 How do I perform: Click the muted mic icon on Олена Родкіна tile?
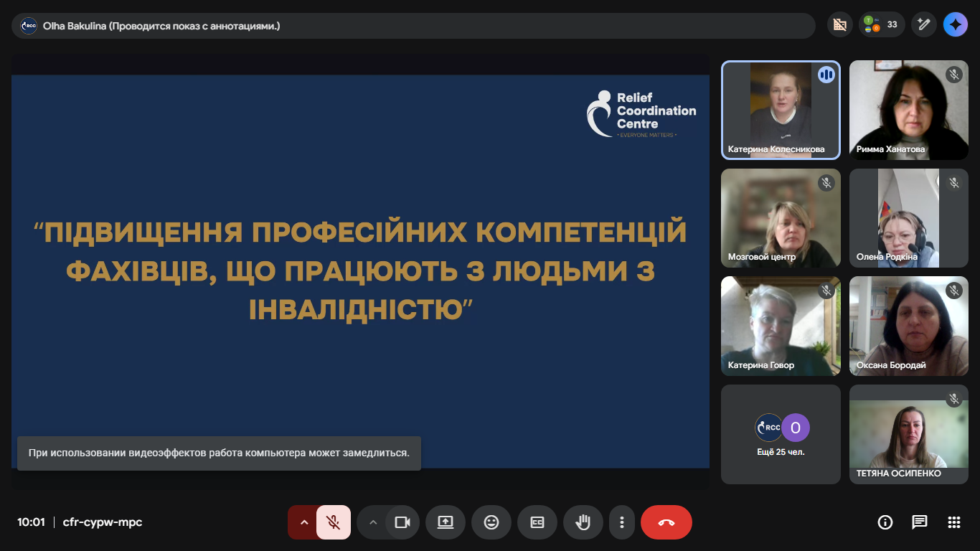[x=954, y=183]
